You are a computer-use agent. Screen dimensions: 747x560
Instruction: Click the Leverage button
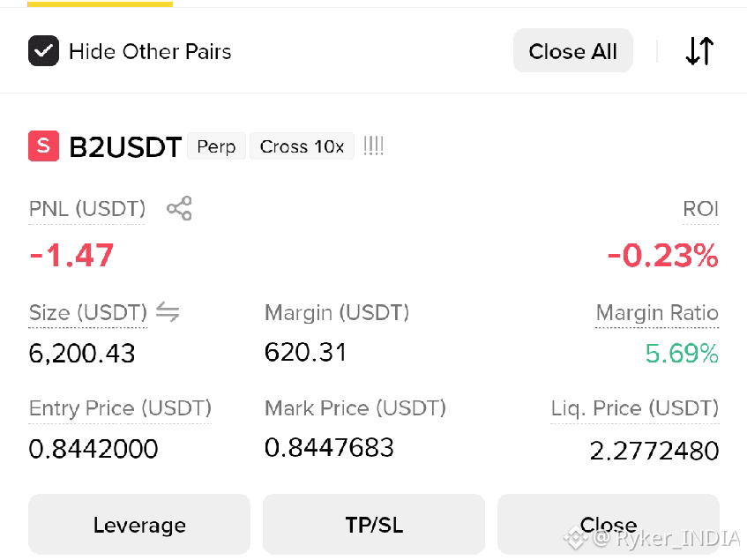139,525
